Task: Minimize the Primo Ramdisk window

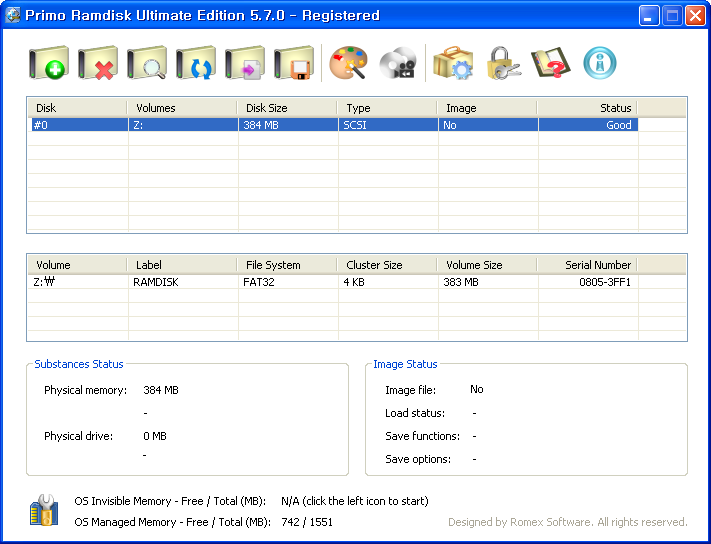Action: pos(649,16)
